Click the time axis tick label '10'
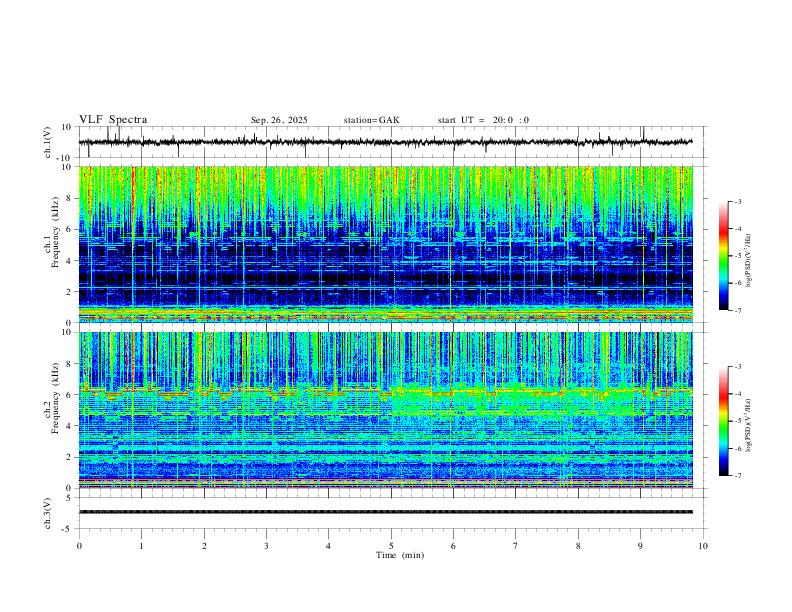 pyautogui.click(x=703, y=546)
